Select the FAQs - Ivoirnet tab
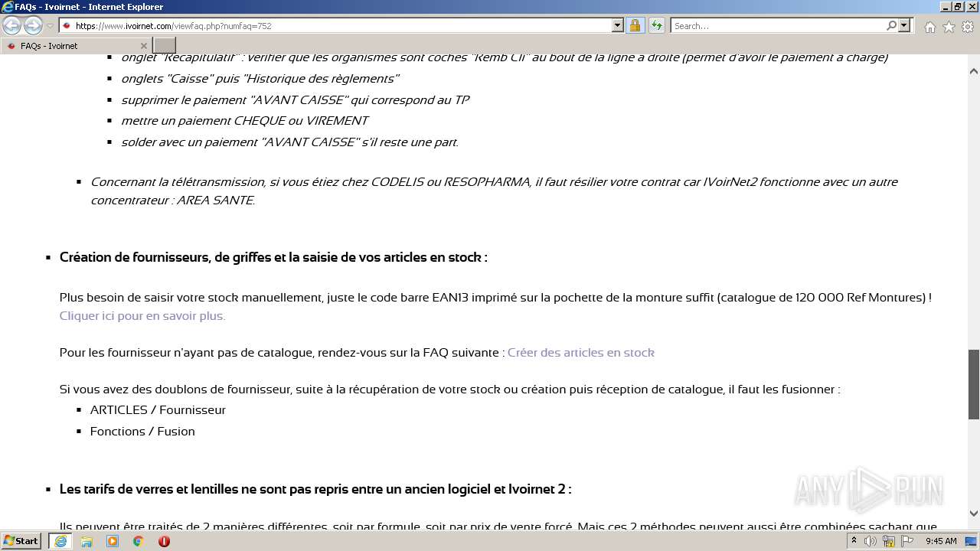 75,46
